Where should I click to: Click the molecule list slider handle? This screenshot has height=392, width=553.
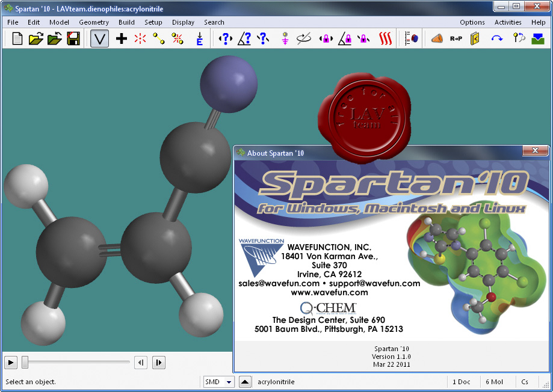coord(25,362)
